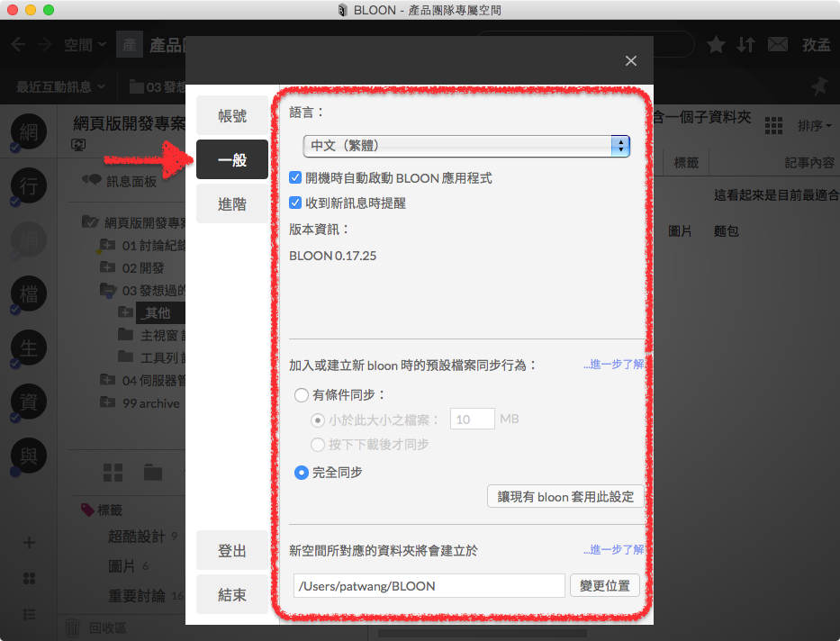Expand the _其他 folder
The width and height of the screenshot is (840, 641).
(x=126, y=312)
